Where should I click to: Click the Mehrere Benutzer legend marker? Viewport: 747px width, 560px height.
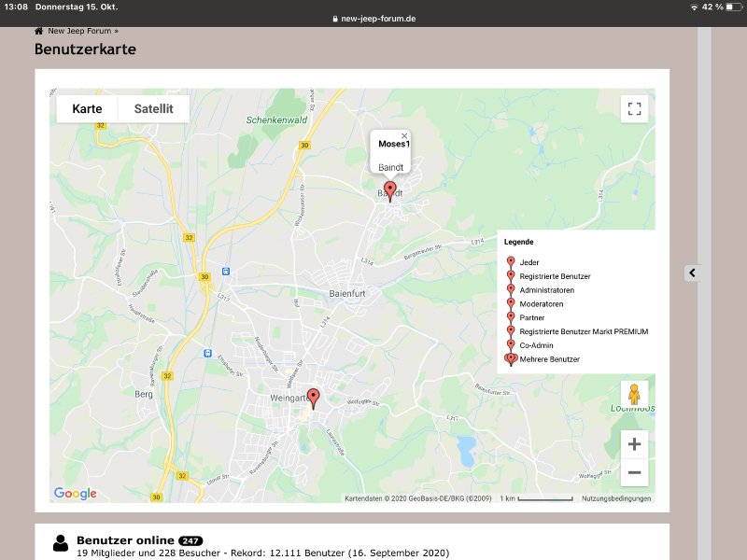coord(511,359)
